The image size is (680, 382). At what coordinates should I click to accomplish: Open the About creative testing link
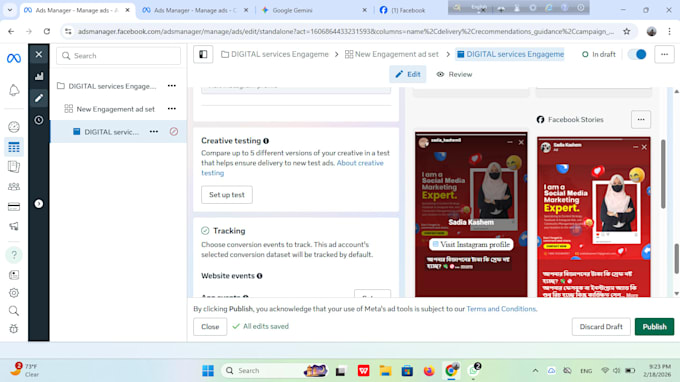[x=360, y=163]
